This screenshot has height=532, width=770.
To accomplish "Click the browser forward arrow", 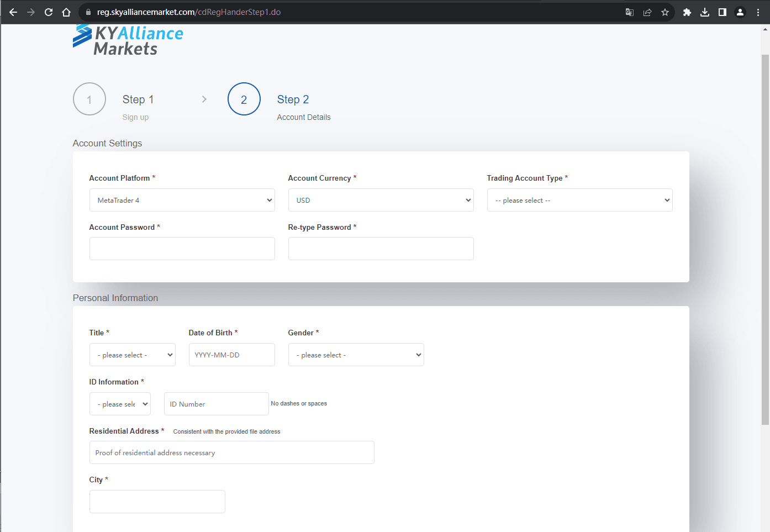I will [31, 12].
